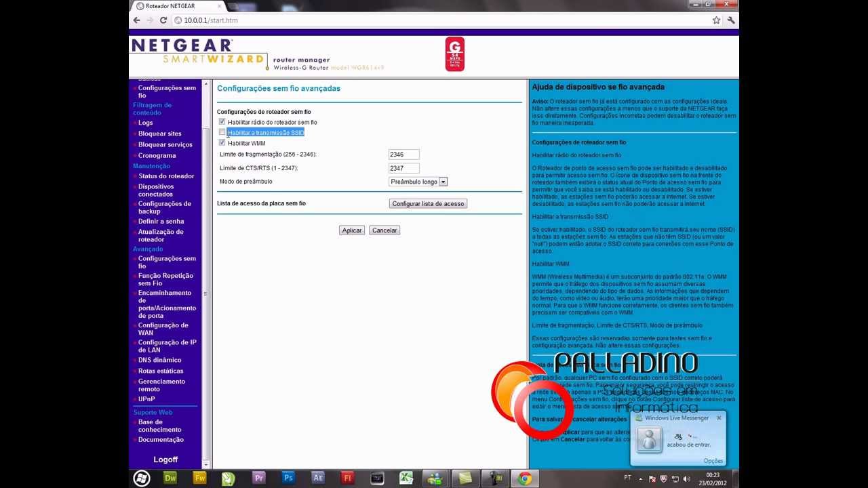Open Bloquear sites menu item

tap(160, 134)
